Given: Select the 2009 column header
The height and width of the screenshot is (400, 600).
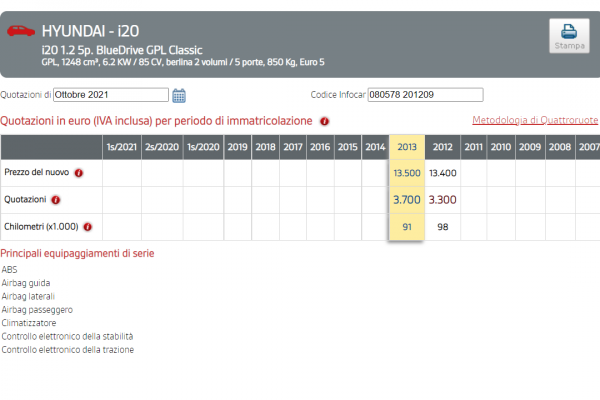Looking at the screenshot, I should click(530, 147).
